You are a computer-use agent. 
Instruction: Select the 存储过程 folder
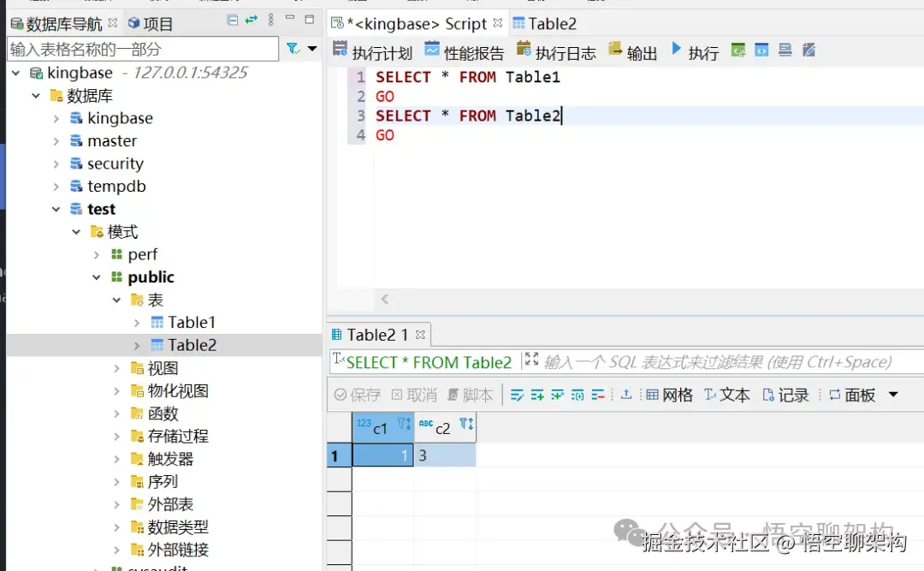178,437
